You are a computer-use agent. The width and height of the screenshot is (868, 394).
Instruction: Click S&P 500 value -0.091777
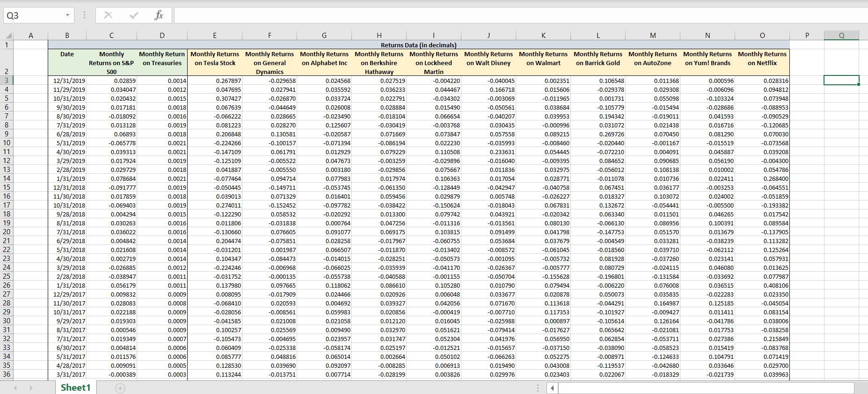click(111, 187)
